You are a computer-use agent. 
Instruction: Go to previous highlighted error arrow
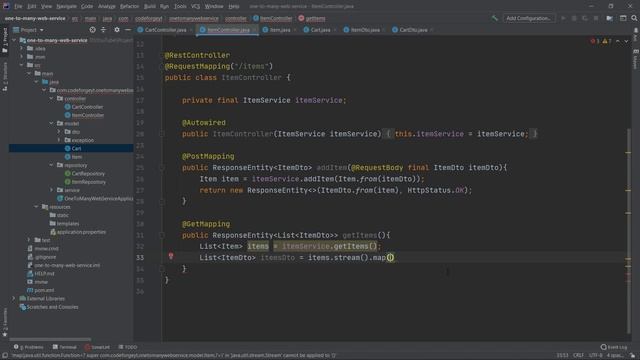618,41
